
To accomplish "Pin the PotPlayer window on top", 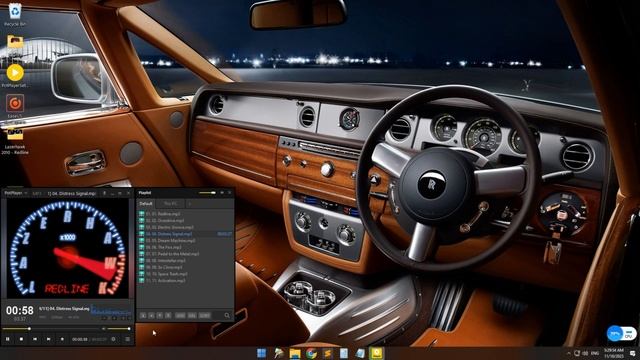I will pos(104,193).
